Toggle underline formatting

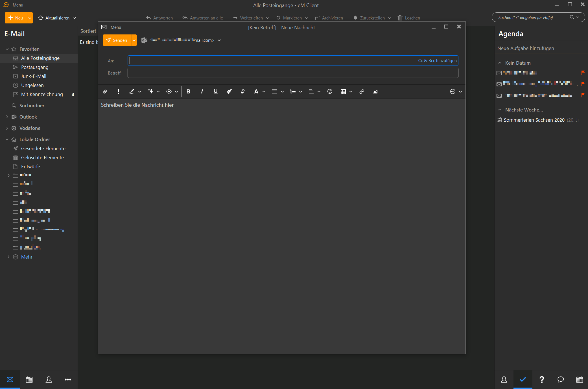tap(215, 91)
